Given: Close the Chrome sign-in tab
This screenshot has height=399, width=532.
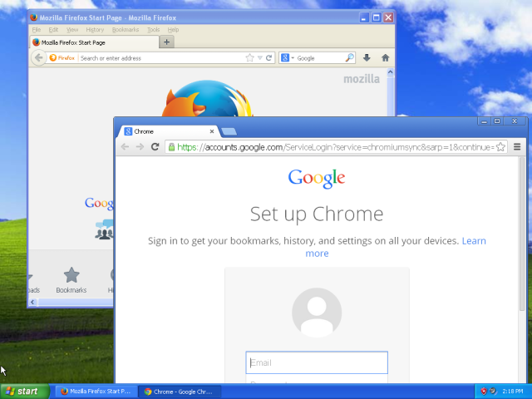Looking at the screenshot, I should pyautogui.click(x=212, y=131).
